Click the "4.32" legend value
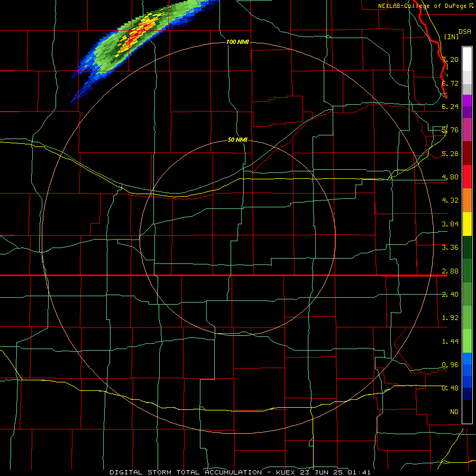Image resolution: width=476 pixels, height=476 pixels. (x=450, y=200)
